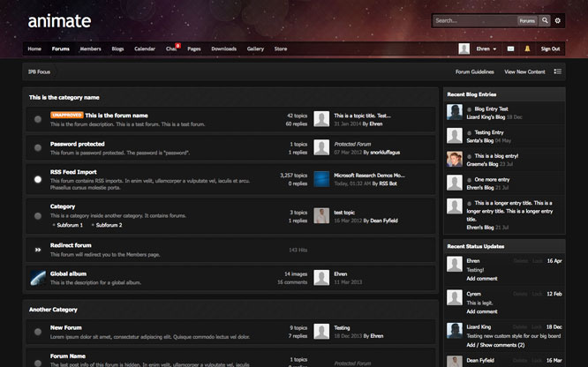The height and width of the screenshot is (367, 588).
Task: Click the Redirect forum double-arrow icon
Action: (x=38, y=250)
